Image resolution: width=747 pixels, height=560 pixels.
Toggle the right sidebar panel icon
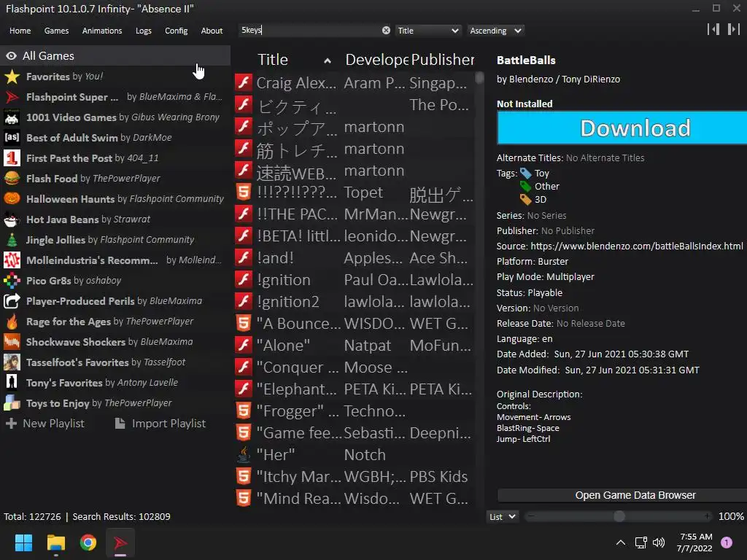(x=734, y=29)
